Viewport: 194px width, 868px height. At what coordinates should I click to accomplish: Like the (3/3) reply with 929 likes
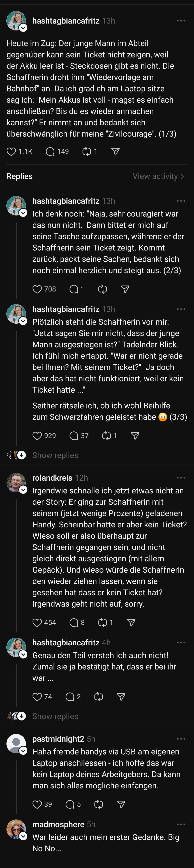[37, 436]
